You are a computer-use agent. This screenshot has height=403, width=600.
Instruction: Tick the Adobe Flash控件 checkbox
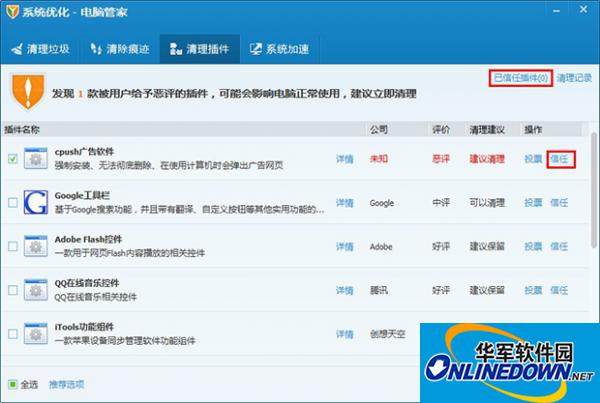click(x=13, y=246)
